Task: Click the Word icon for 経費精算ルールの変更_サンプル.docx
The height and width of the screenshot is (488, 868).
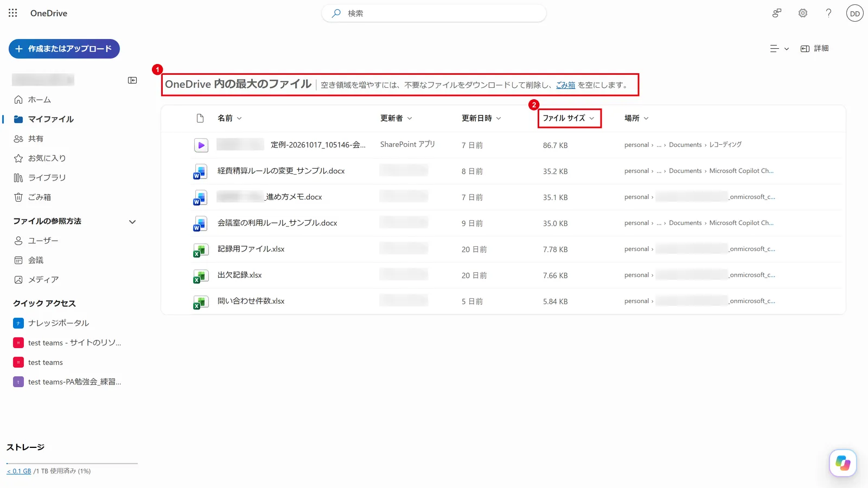Action: coord(200,171)
